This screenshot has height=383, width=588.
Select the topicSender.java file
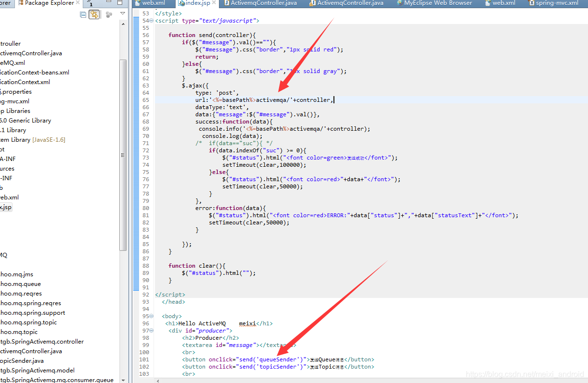pyautogui.click(x=22, y=360)
